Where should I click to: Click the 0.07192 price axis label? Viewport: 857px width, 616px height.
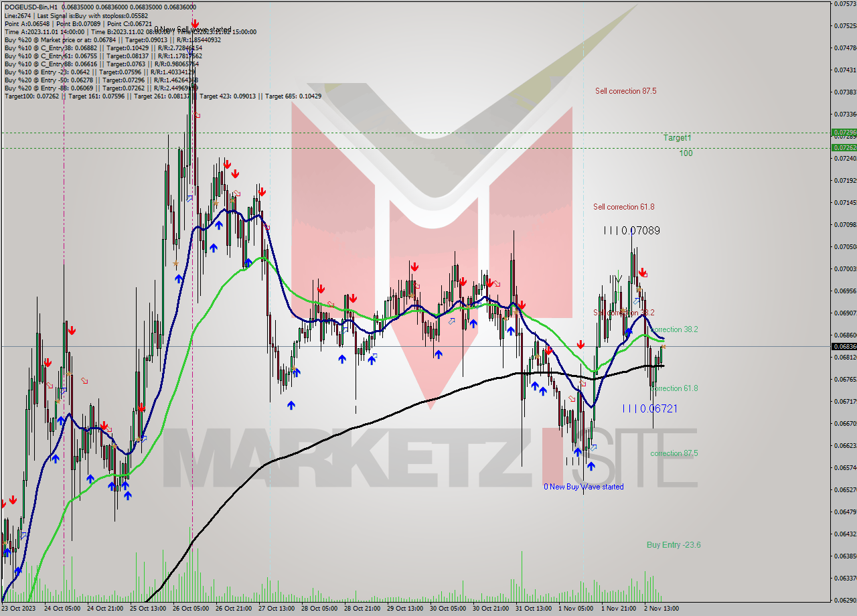click(845, 180)
